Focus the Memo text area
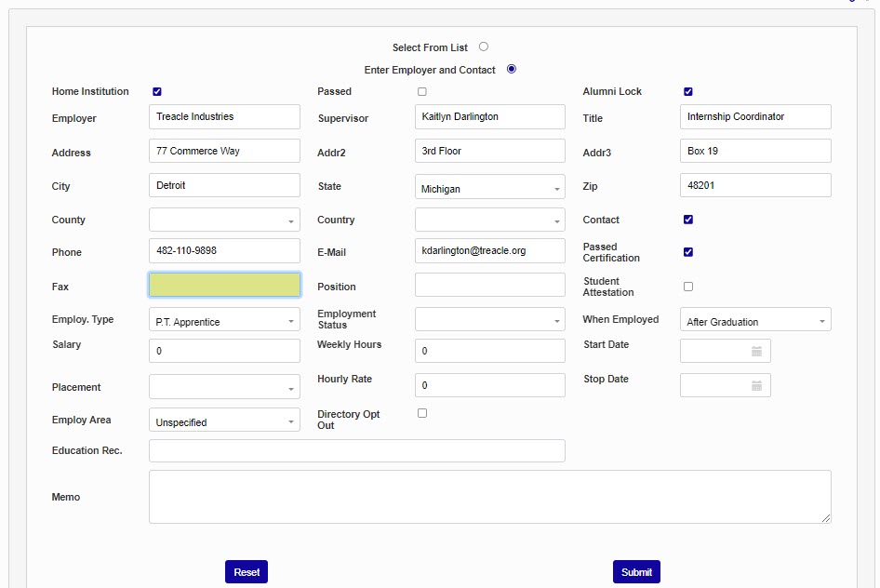880x588 pixels. point(489,497)
